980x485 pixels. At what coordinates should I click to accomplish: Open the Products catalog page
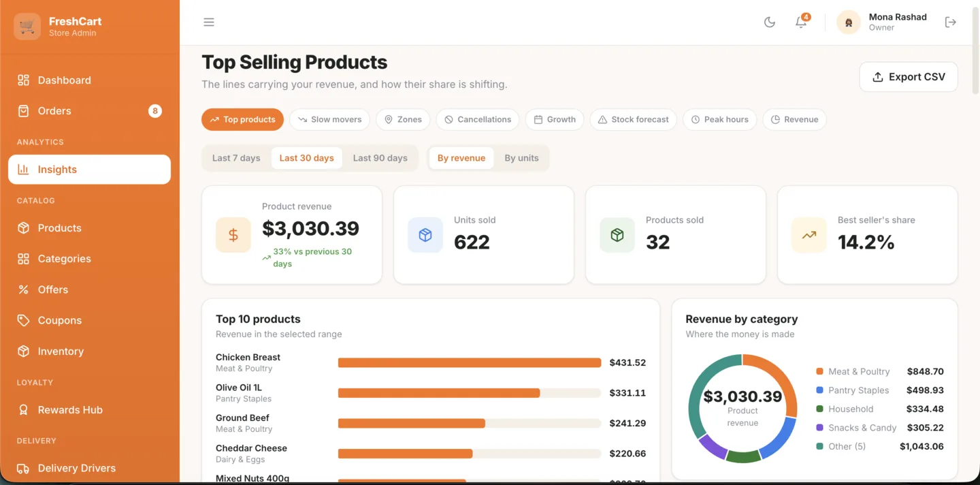pyautogui.click(x=89, y=228)
